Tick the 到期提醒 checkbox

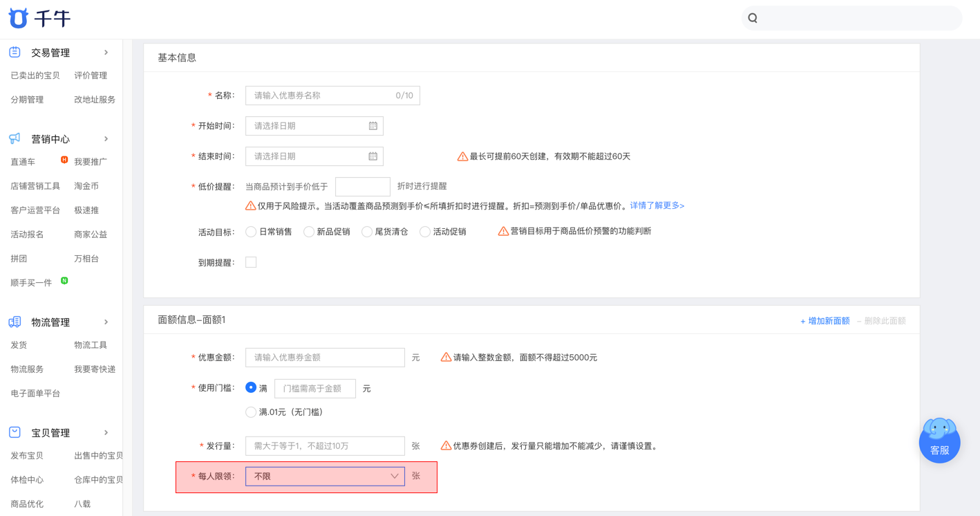coord(251,262)
